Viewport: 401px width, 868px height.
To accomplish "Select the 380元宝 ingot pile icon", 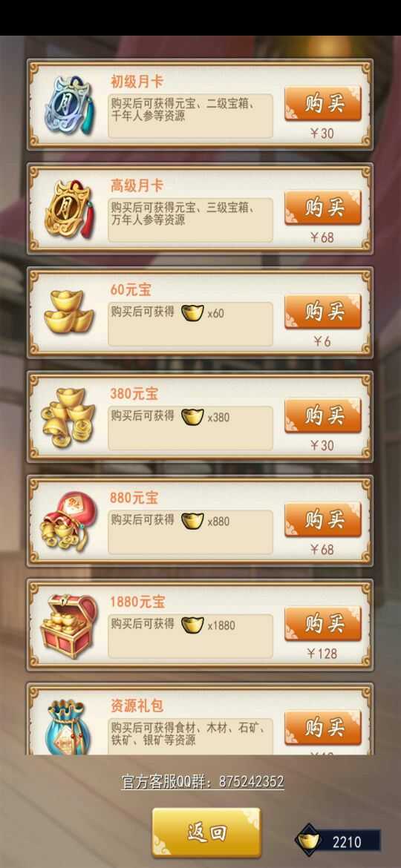I will coord(68,418).
